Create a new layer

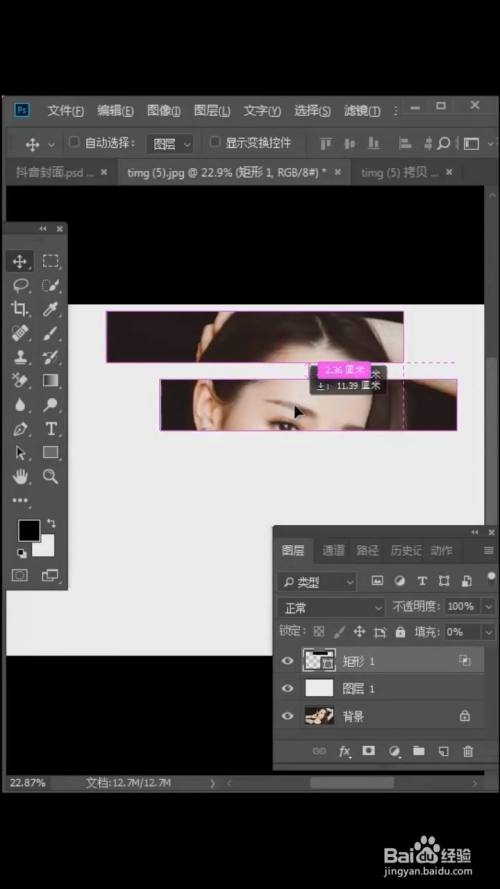pyautogui.click(x=443, y=751)
